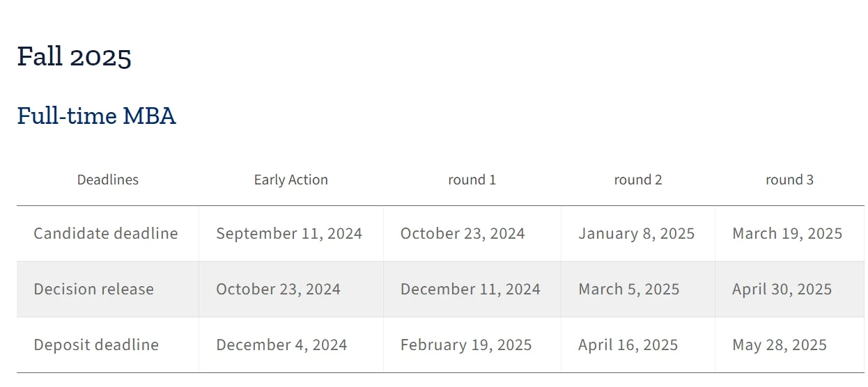Click the January 8, 2025 date
Image resolution: width=868 pixels, height=387 pixels.
636,233
